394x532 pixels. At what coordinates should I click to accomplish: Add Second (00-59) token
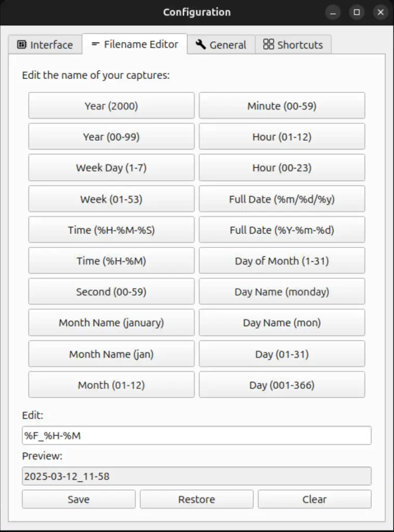click(111, 292)
